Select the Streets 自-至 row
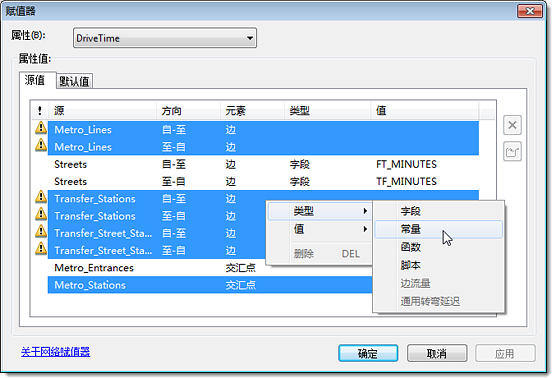Screen dimensions: 552x378 pyautogui.click(x=263, y=164)
